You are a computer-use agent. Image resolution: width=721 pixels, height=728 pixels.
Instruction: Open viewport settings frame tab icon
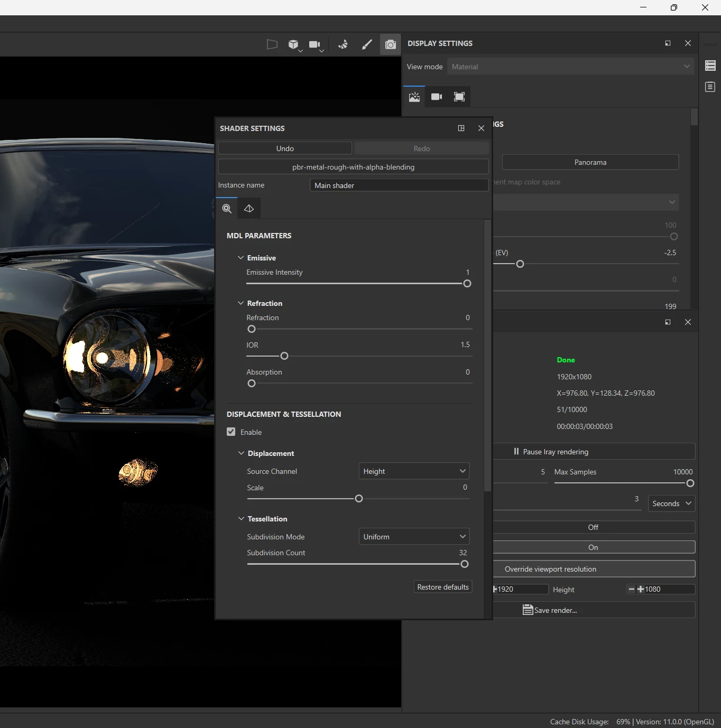[459, 97]
